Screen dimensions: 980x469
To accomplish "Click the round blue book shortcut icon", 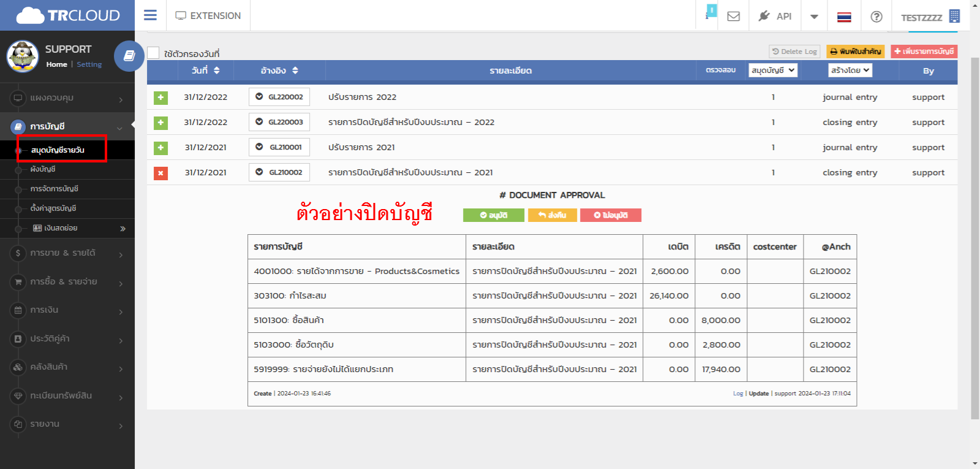I will tap(129, 56).
